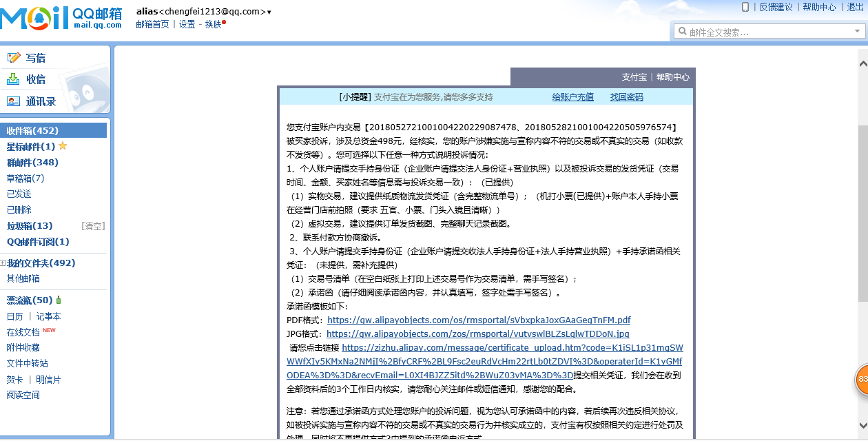Click the QQ Mail logo
The height and width of the screenshot is (441, 868).
(x=61, y=17)
